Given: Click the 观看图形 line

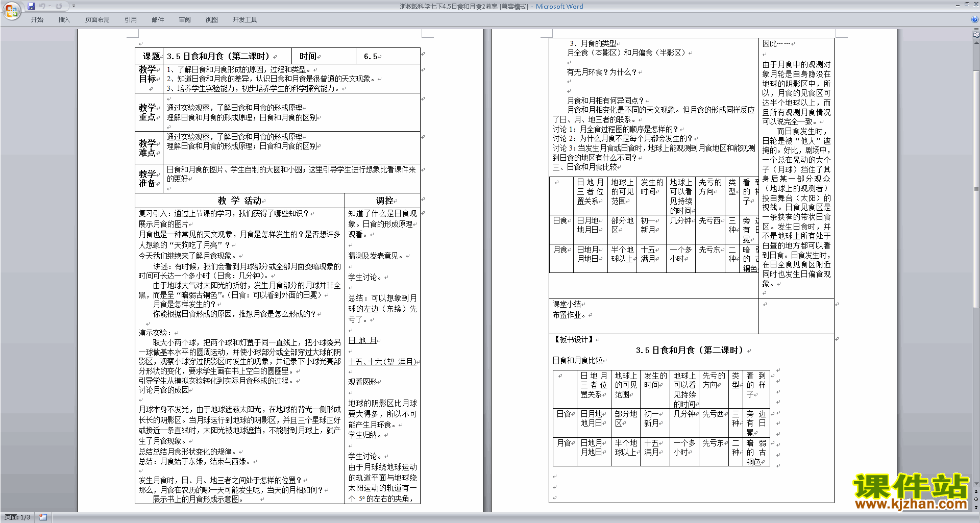Looking at the screenshot, I should 363,382.
